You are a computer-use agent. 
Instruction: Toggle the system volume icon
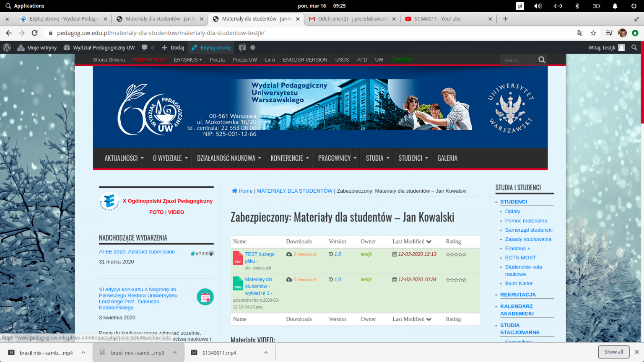pos(538,6)
